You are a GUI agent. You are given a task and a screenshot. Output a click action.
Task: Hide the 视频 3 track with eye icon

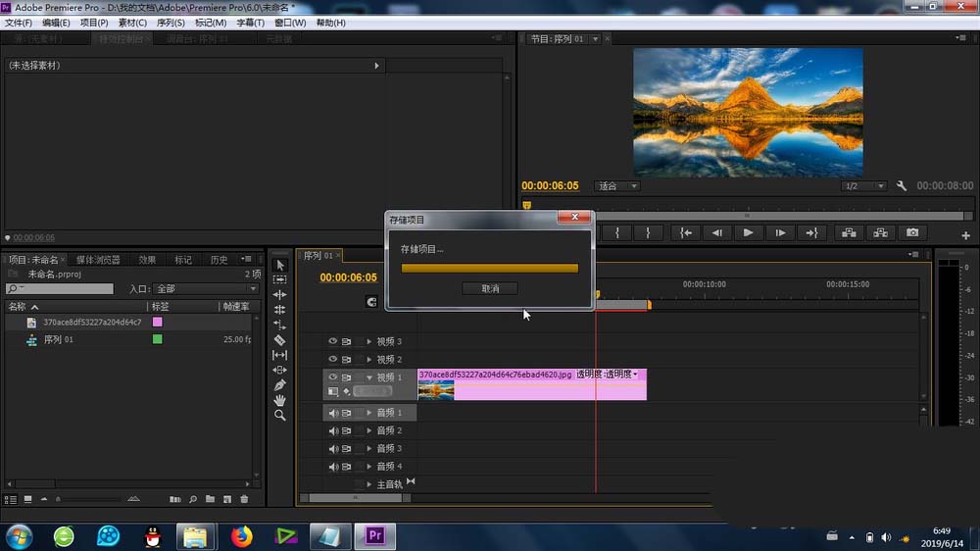pyautogui.click(x=332, y=341)
